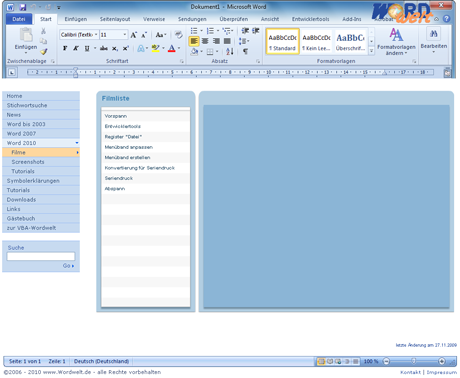Open the bullet list dropdown
This screenshot has width=460, height=378.
click(201, 31)
